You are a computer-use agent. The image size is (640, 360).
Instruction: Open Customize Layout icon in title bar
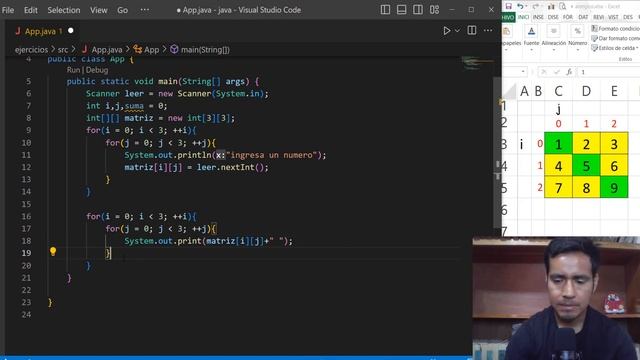click(434, 9)
